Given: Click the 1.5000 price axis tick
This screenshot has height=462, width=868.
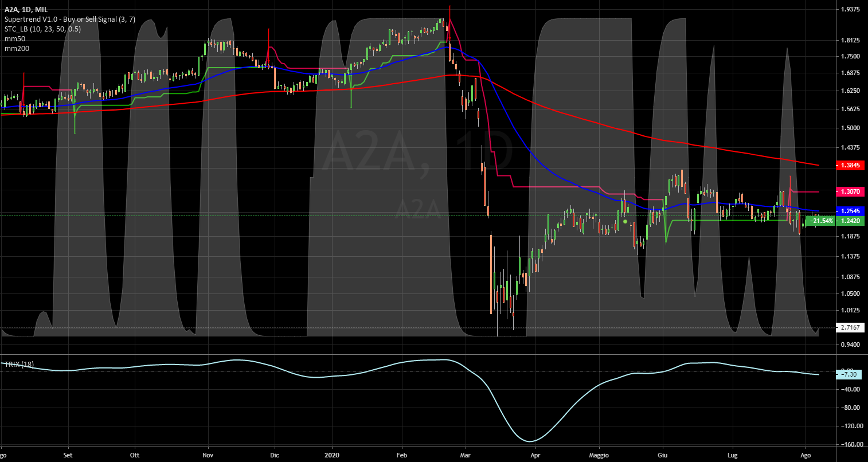Looking at the screenshot, I should pos(849,128).
